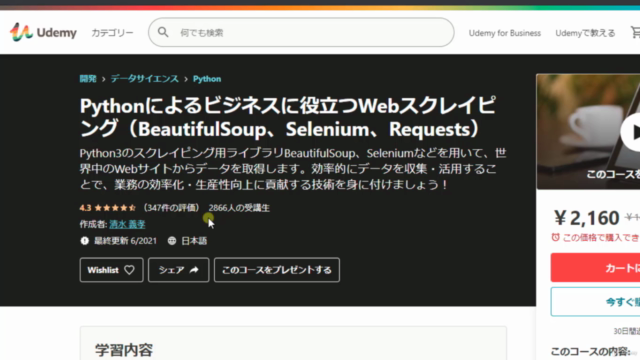Viewport: 640px width, 360px height.
Task: Click the 日本語 language label
Action: tap(194, 241)
